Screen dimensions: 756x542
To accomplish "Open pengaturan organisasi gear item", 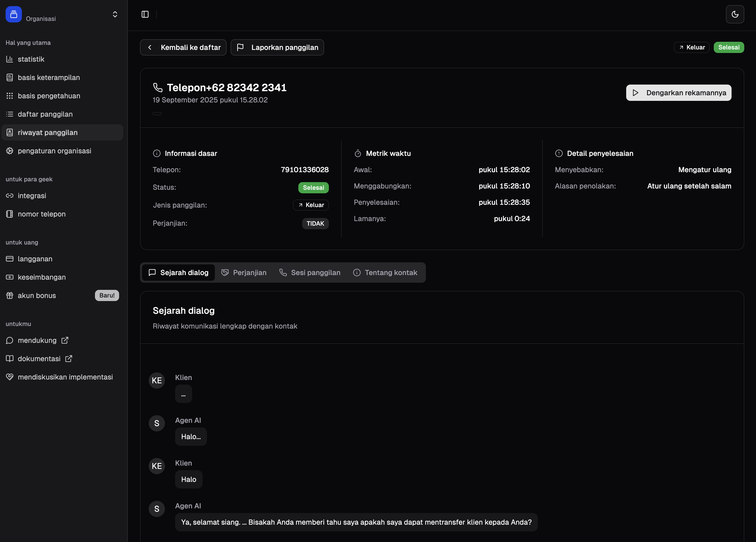I will (54, 151).
